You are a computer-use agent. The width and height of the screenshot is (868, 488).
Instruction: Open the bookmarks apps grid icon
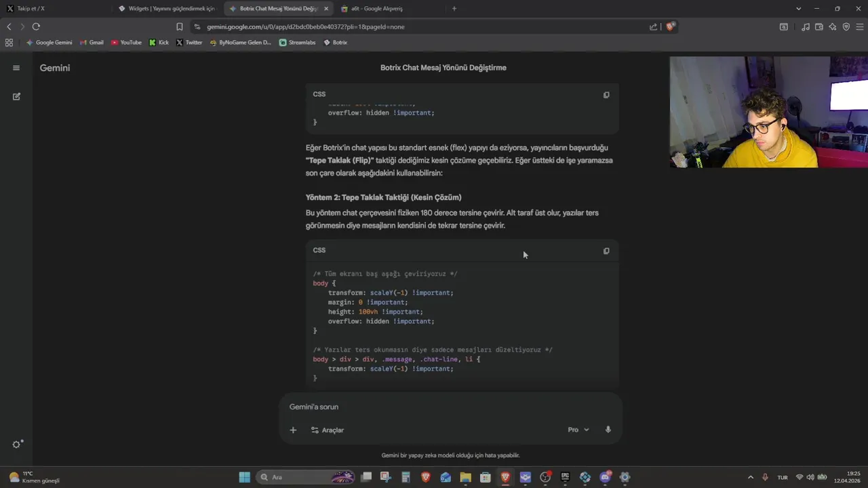[9, 42]
